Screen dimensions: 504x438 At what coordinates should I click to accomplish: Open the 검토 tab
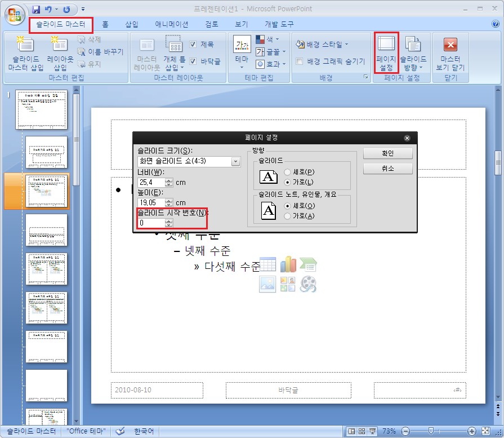[212, 24]
